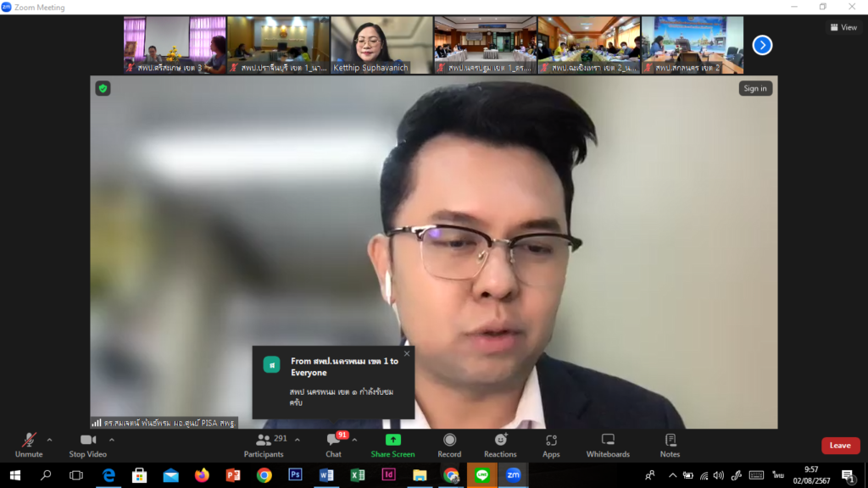Show the Participants list

(264, 445)
